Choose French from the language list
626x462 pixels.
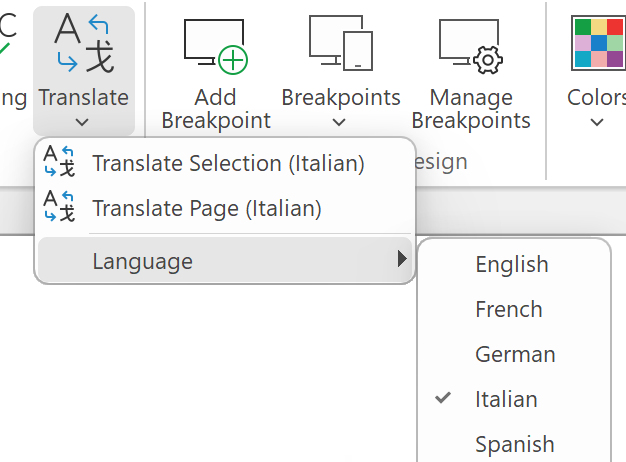pyautogui.click(x=509, y=309)
